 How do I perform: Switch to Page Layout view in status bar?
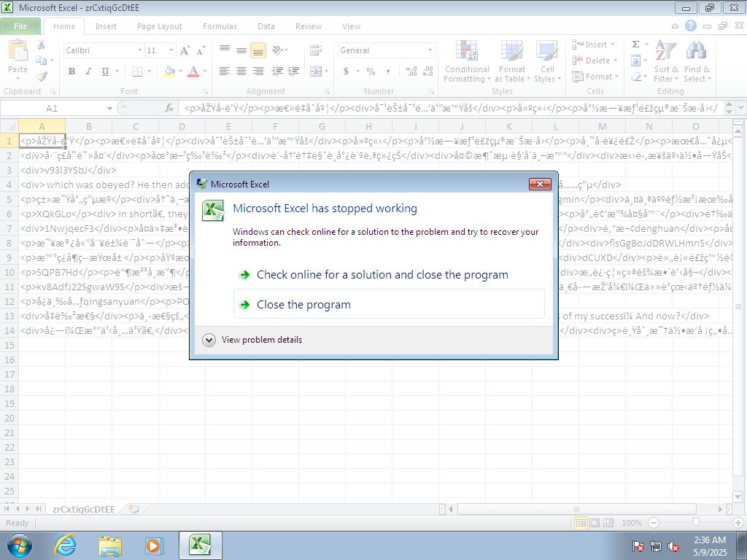click(x=595, y=523)
